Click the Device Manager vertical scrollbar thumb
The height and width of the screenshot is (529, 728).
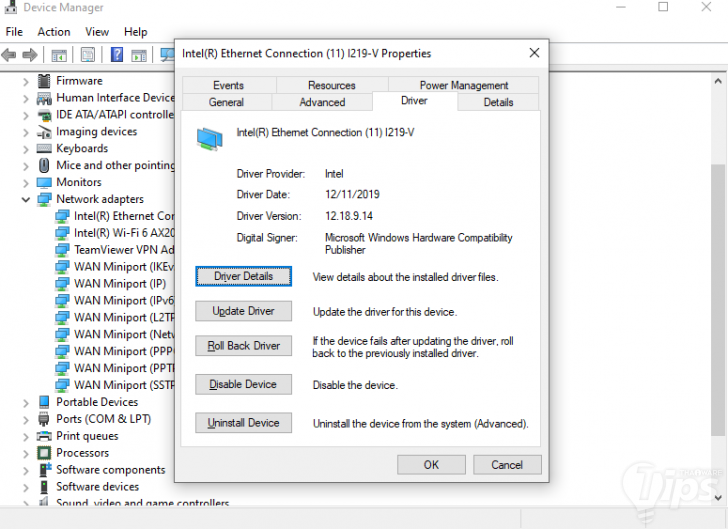718,300
